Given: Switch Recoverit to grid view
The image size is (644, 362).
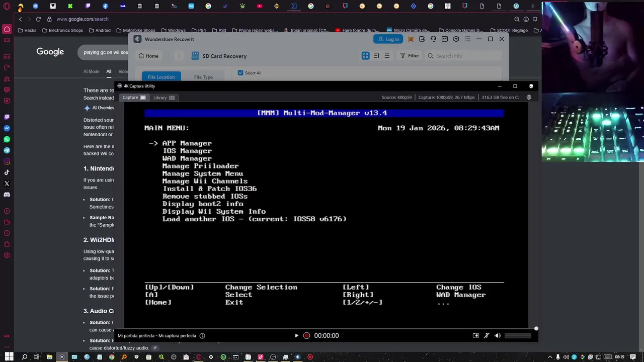Looking at the screenshot, I should click(365, 56).
